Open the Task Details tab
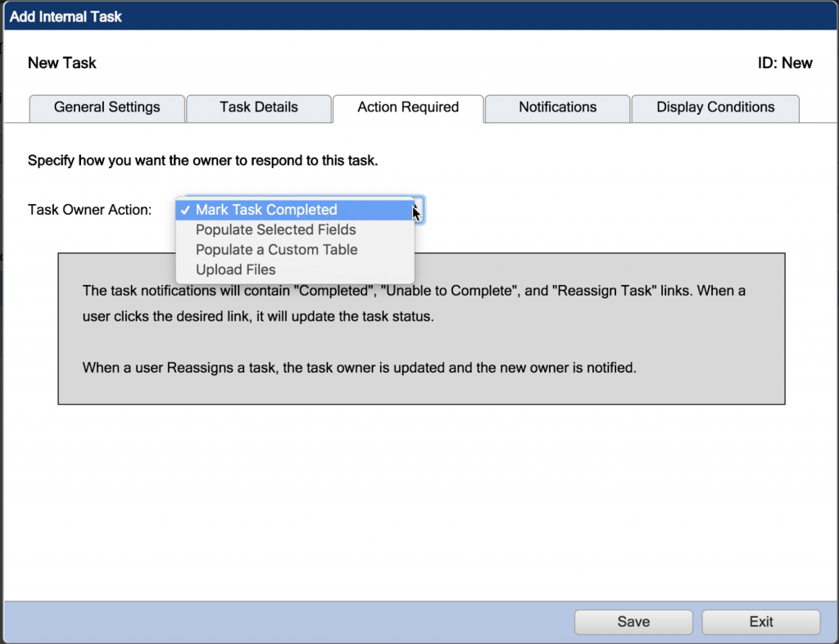Image resolution: width=839 pixels, height=644 pixels. 259,107
